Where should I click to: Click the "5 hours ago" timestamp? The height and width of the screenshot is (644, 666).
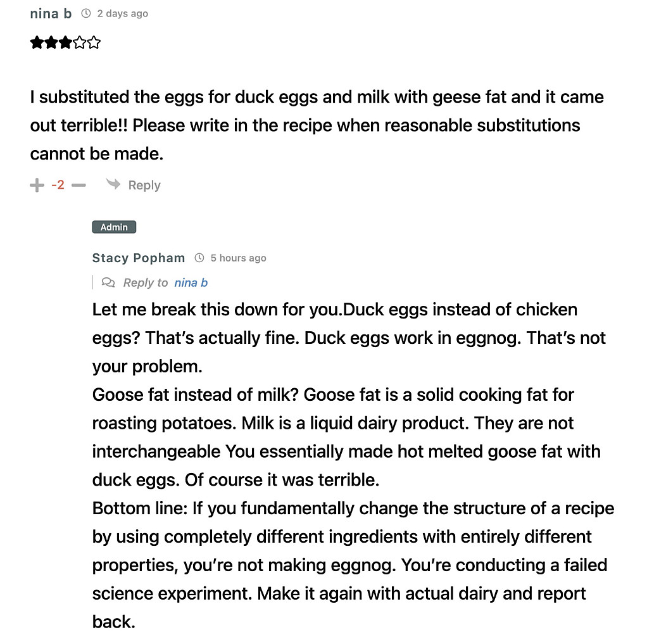(x=238, y=258)
